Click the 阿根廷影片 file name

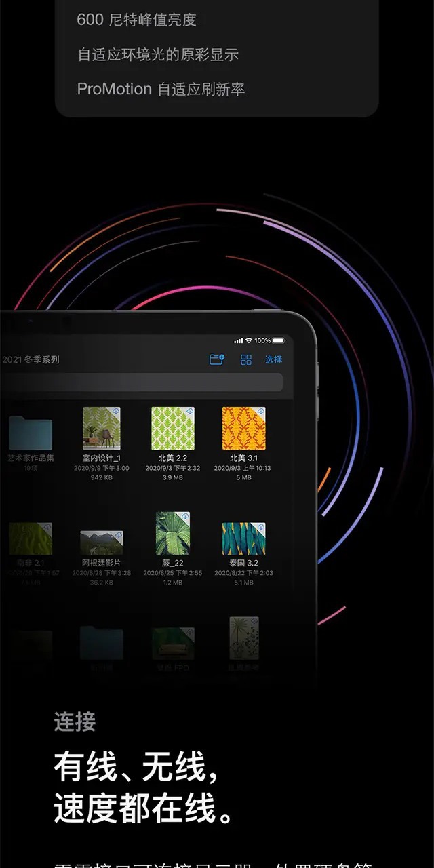[101, 563]
